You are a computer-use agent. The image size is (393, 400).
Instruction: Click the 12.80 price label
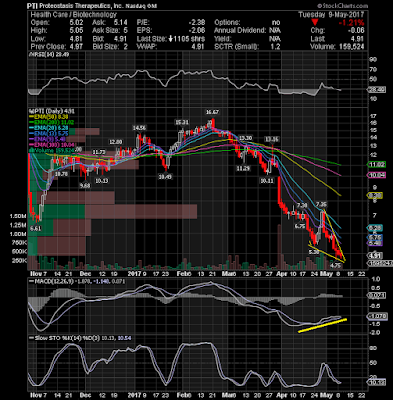pos(116,142)
